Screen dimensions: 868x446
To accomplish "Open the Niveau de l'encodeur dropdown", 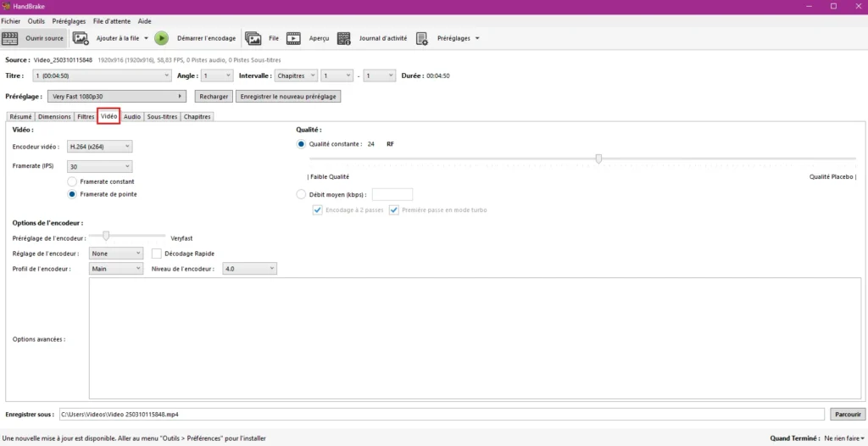I will (249, 269).
